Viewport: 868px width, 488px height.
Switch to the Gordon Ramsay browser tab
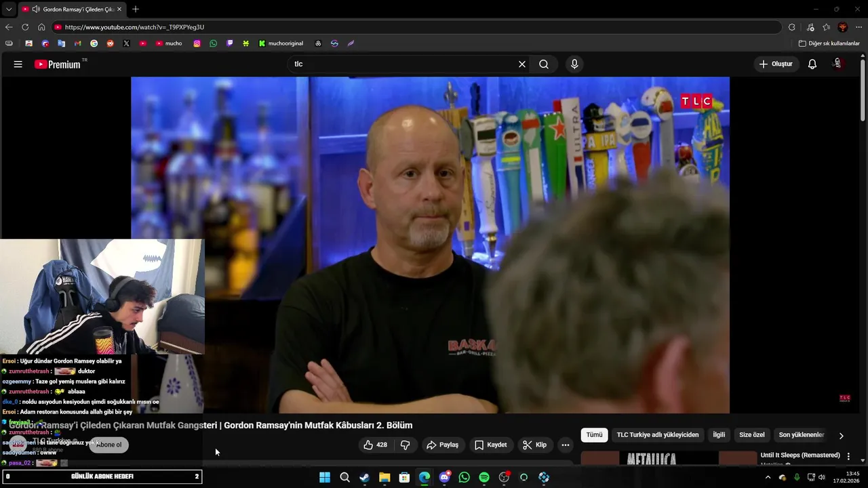[x=73, y=9]
